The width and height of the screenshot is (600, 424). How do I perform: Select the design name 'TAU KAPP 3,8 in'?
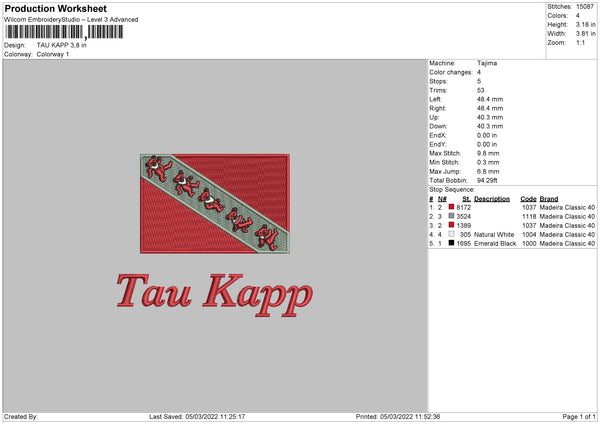coord(62,45)
